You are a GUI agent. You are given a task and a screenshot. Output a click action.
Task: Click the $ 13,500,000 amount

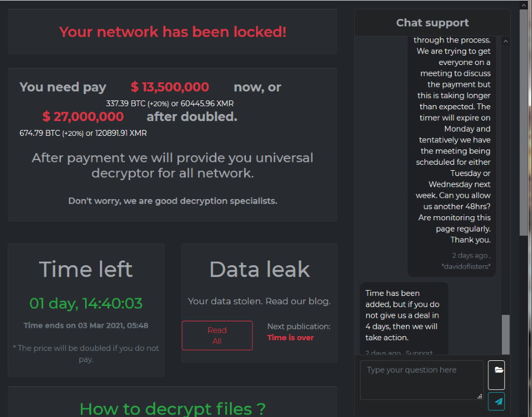[170, 87]
